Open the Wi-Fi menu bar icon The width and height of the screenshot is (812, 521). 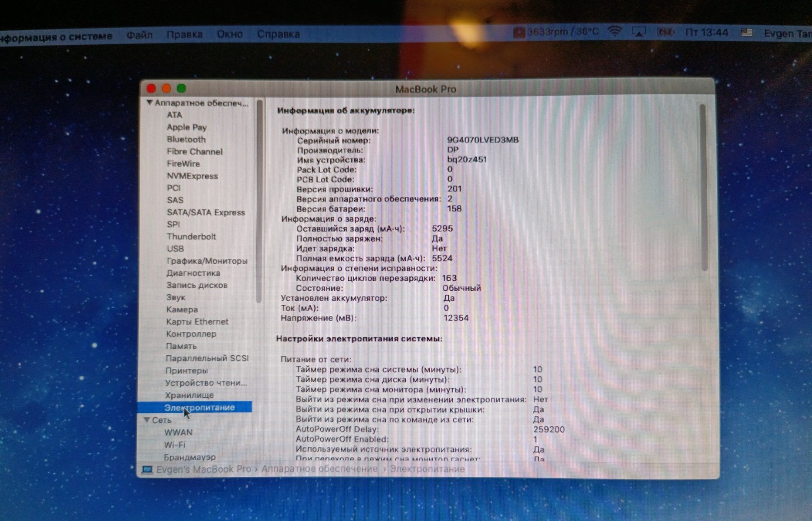click(614, 32)
